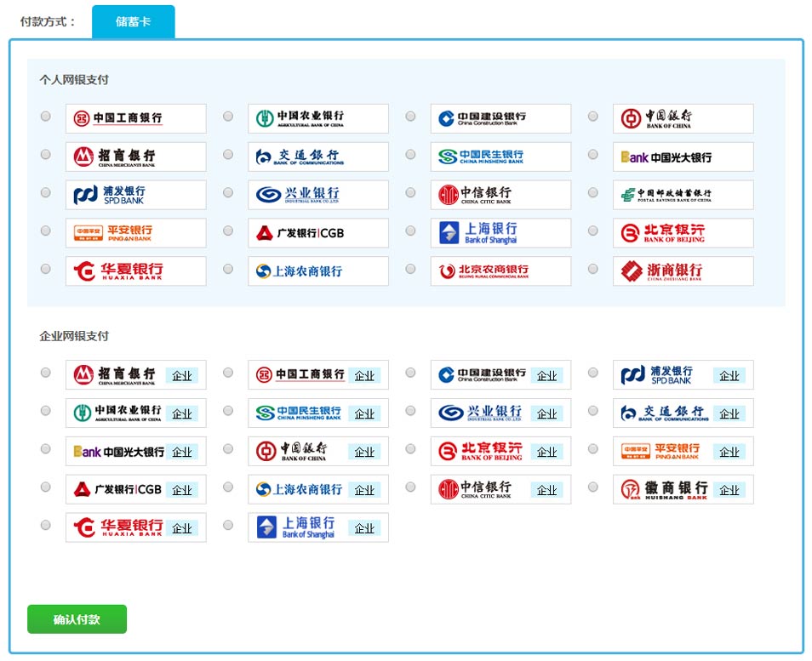
Task: Click the 中信银行 logo under 个人网银支付
Action: pos(500,195)
